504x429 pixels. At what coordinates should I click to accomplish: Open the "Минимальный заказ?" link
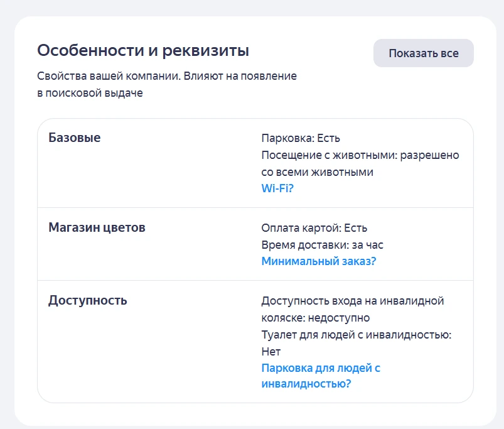pyautogui.click(x=319, y=261)
